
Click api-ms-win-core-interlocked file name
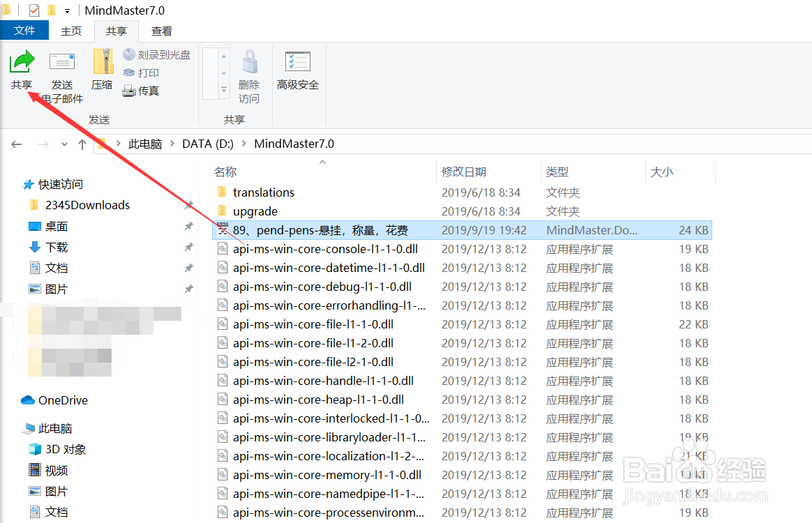pyautogui.click(x=331, y=418)
